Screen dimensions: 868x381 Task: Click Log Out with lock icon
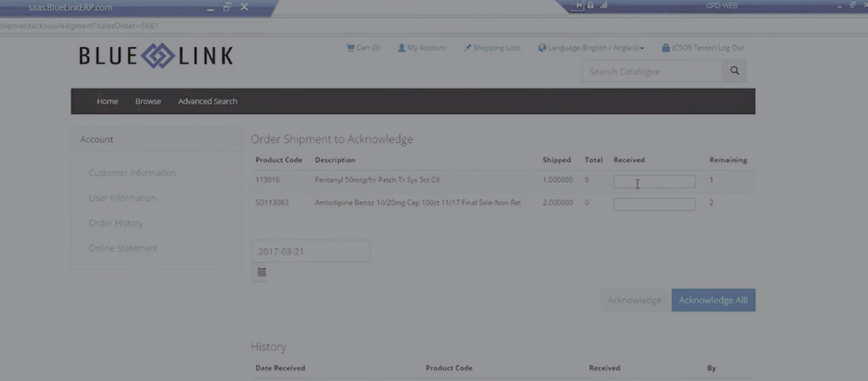702,48
